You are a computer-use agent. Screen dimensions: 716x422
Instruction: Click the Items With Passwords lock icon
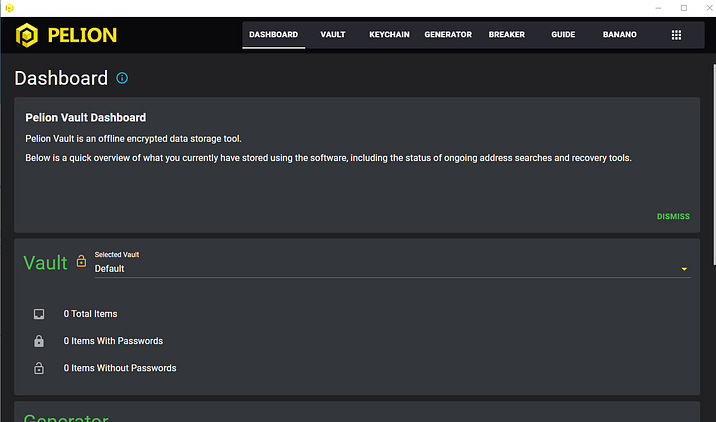39,341
